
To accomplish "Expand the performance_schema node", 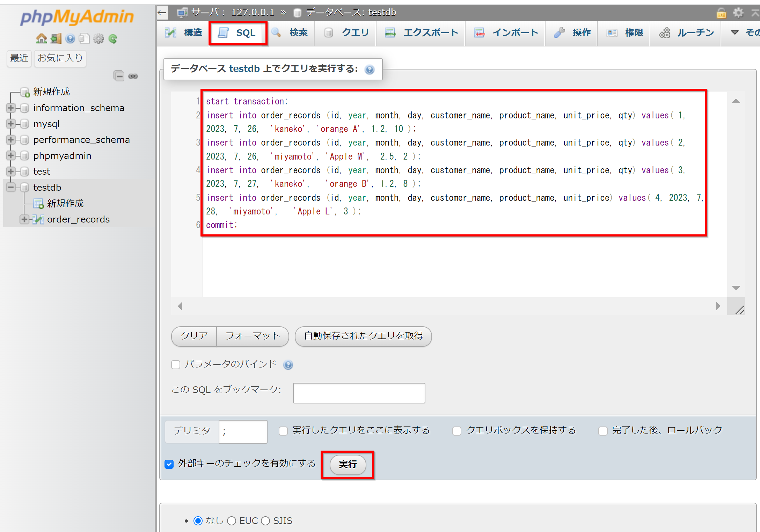I will pos(11,140).
